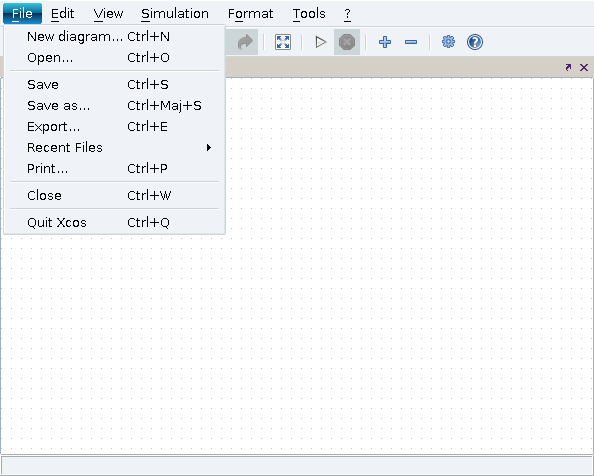The width and height of the screenshot is (594, 476).
Task: Zoom out using the minus icon
Action: [411, 42]
